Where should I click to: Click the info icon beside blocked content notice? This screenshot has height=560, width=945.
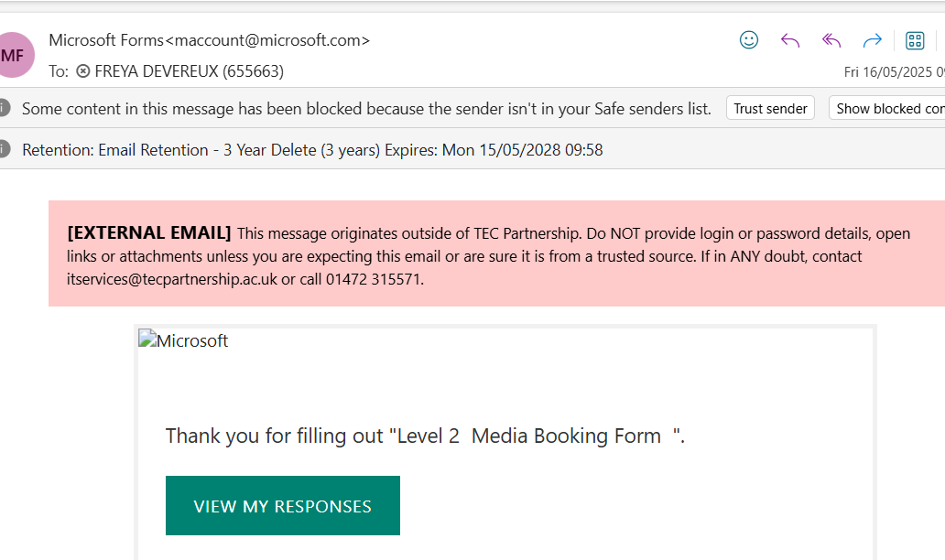click(x=5, y=108)
